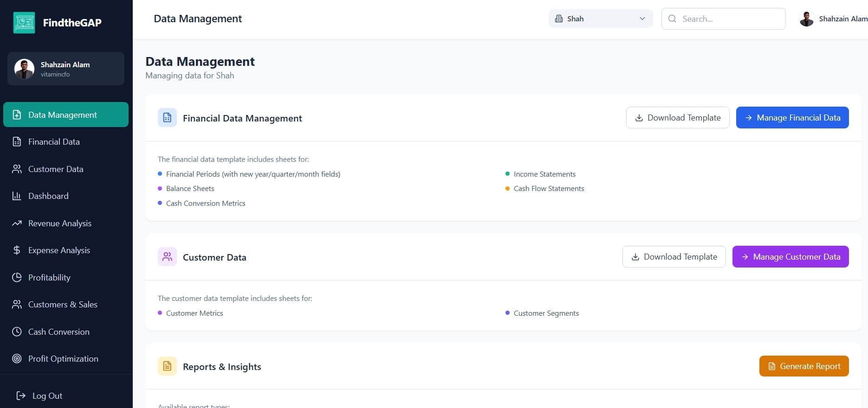Click the Customer Data people icon in sidebar

(17, 169)
